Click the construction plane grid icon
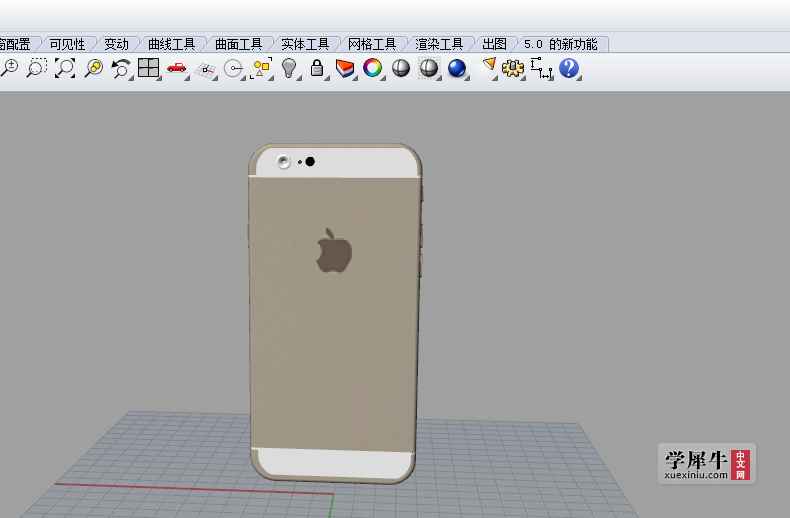Image resolution: width=790 pixels, height=518 pixels. (205, 69)
